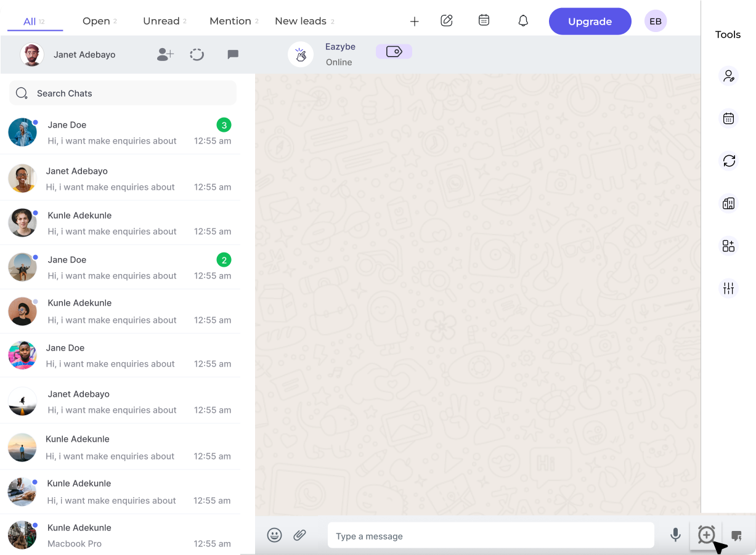The width and height of the screenshot is (756, 555).
Task: Open the calendar icon in top bar
Action: click(484, 20)
